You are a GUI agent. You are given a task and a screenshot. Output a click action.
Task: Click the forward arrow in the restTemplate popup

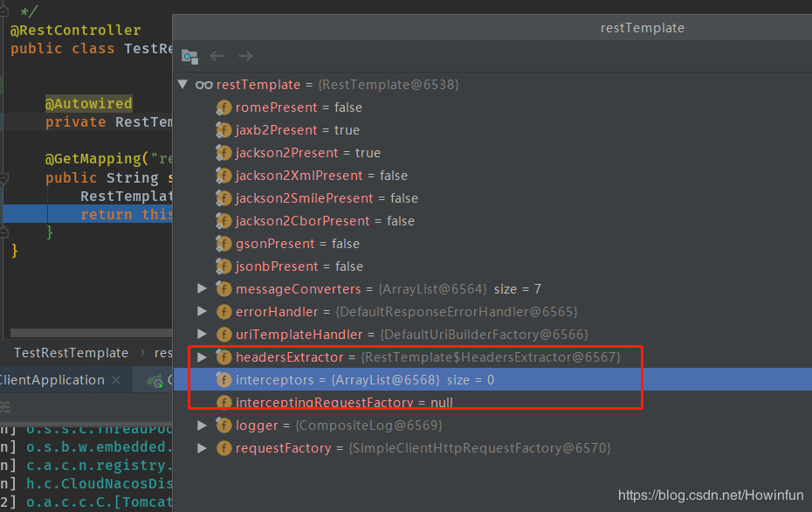pos(245,56)
